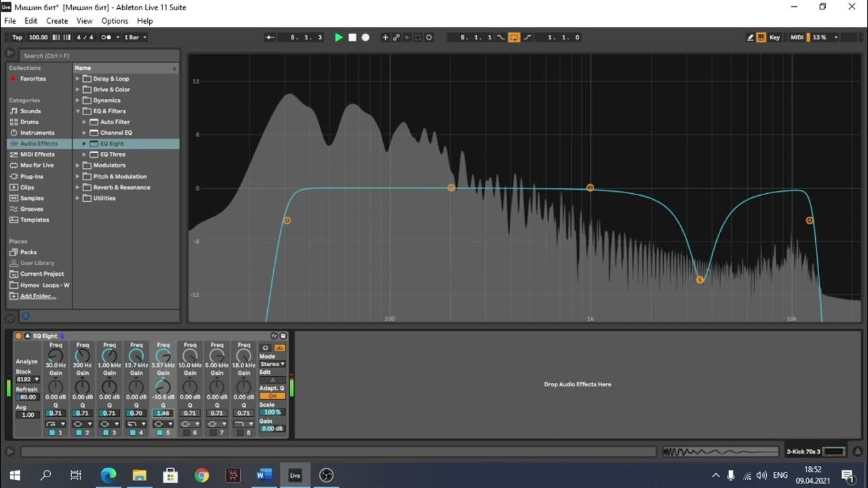Click the Key map mode button
868x488 pixels.
pyautogui.click(x=774, y=37)
